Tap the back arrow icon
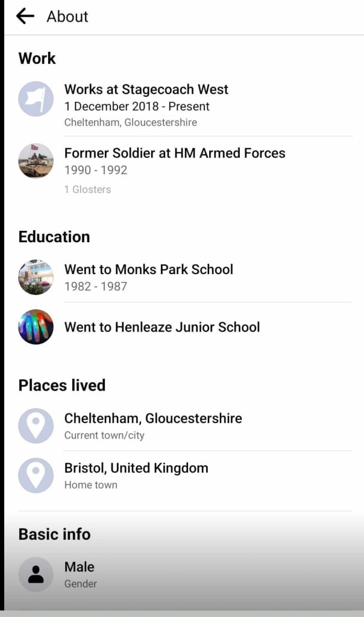The image size is (364, 617). point(25,16)
